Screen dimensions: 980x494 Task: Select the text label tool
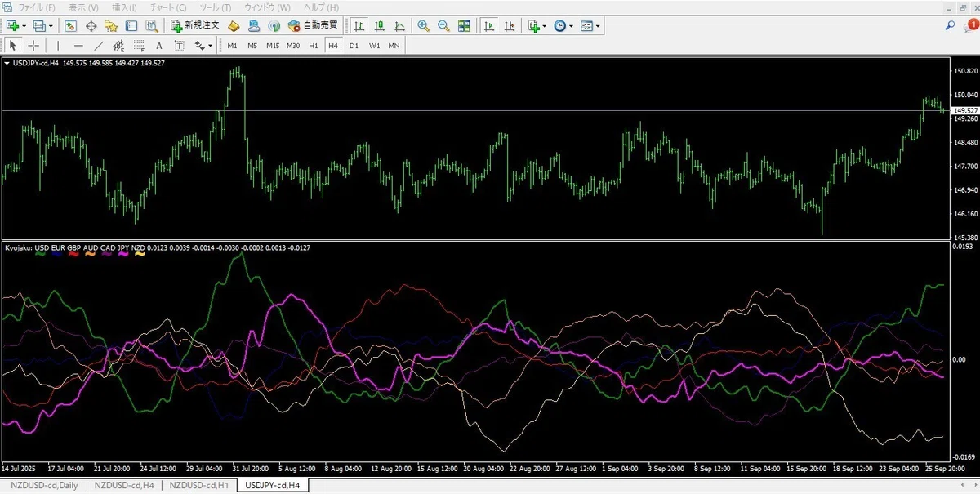pyautogui.click(x=180, y=46)
